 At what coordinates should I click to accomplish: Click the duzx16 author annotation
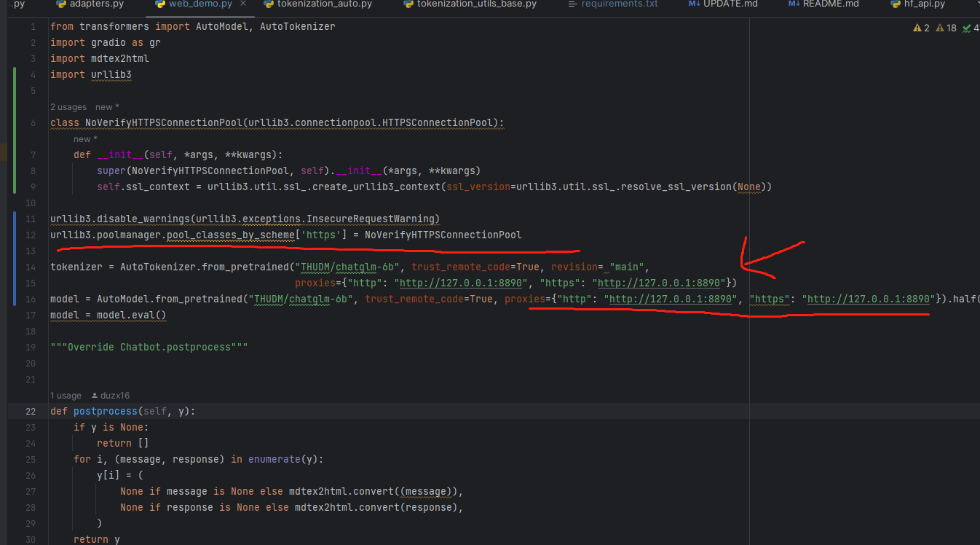pos(113,396)
